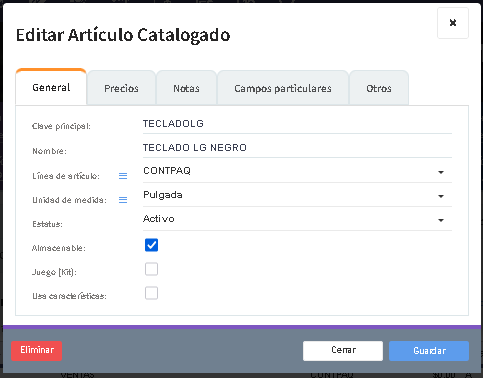Open the Línea de artículo list icon
Image resolution: width=483 pixels, height=378 pixels.
pos(123,176)
